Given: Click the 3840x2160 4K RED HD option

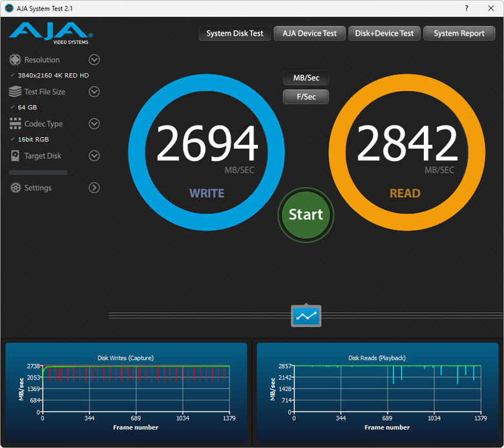Looking at the screenshot, I should pyautogui.click(x=53, y=75).
